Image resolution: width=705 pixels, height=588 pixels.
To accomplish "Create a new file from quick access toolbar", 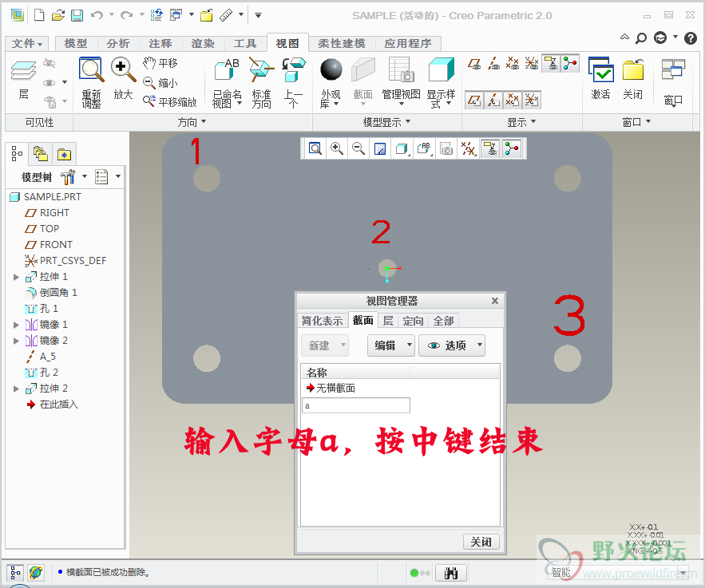I will (39, 16).
